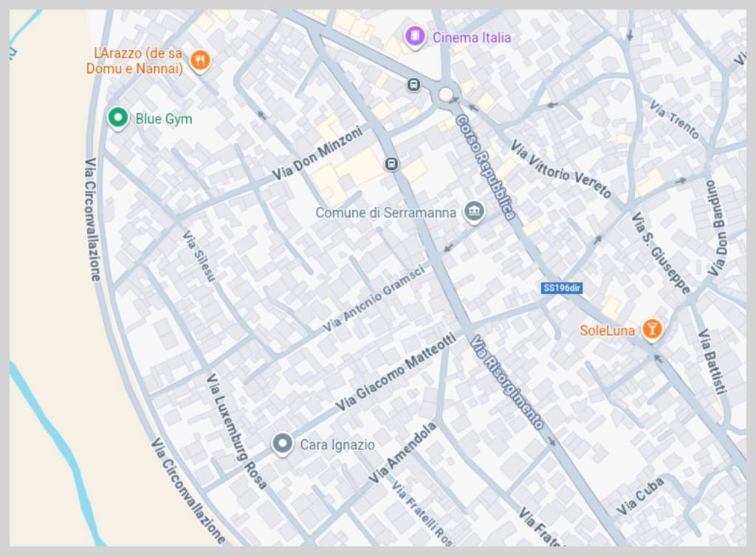
Task: Click the roundabout at the top of Corso Repubblica
Action: tap(446, 94)
